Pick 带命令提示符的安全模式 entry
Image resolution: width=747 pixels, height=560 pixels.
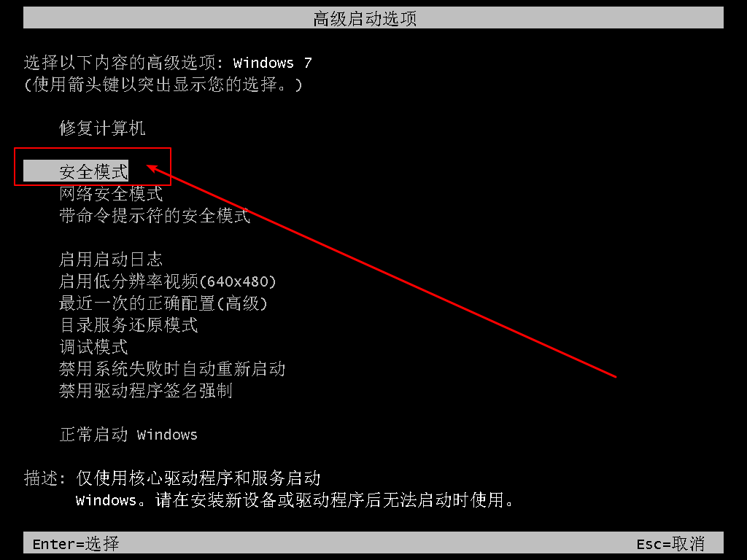[x=155, y=216]
